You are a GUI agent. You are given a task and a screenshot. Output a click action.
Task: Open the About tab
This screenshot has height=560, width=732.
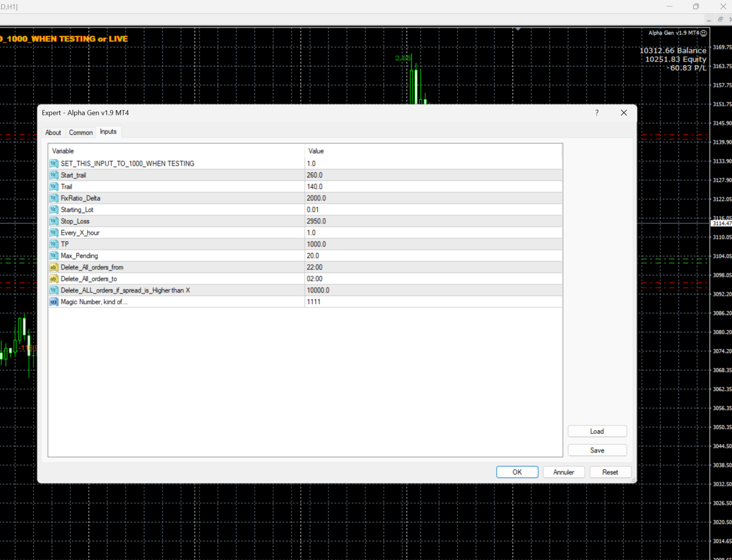53,133
